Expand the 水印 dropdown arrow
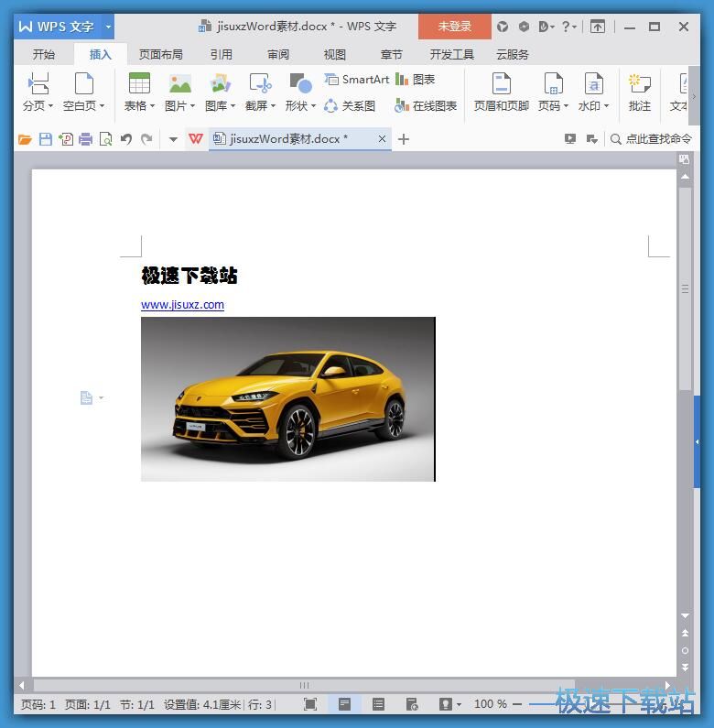714x728 pixels. click(607, 106)
